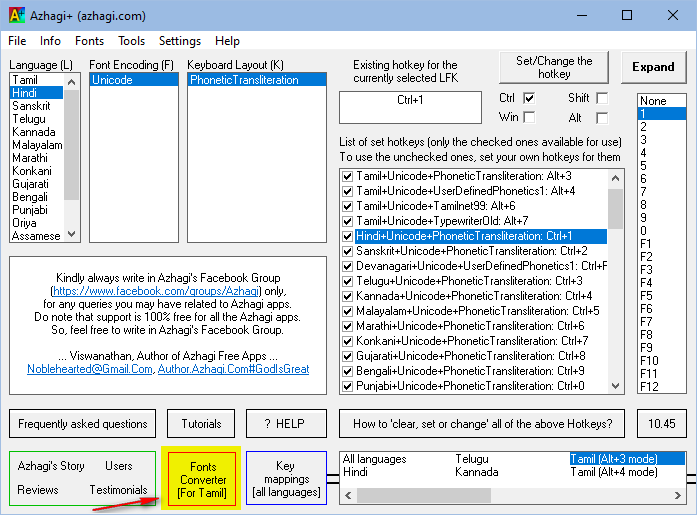697x515 pixels.
Task: Open Frequently asked questions
Action: 83,423
